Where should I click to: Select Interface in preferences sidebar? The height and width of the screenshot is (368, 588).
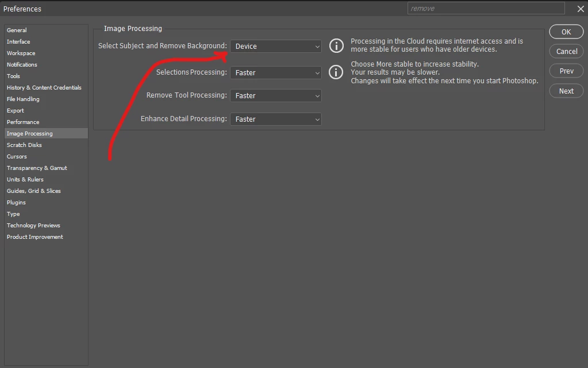(46, 41)
